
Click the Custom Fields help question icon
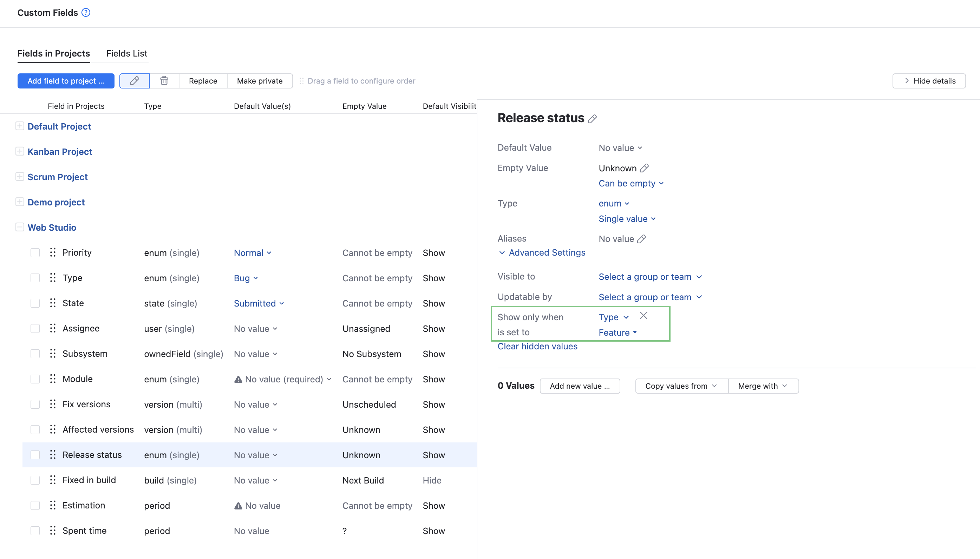(86, 13)
